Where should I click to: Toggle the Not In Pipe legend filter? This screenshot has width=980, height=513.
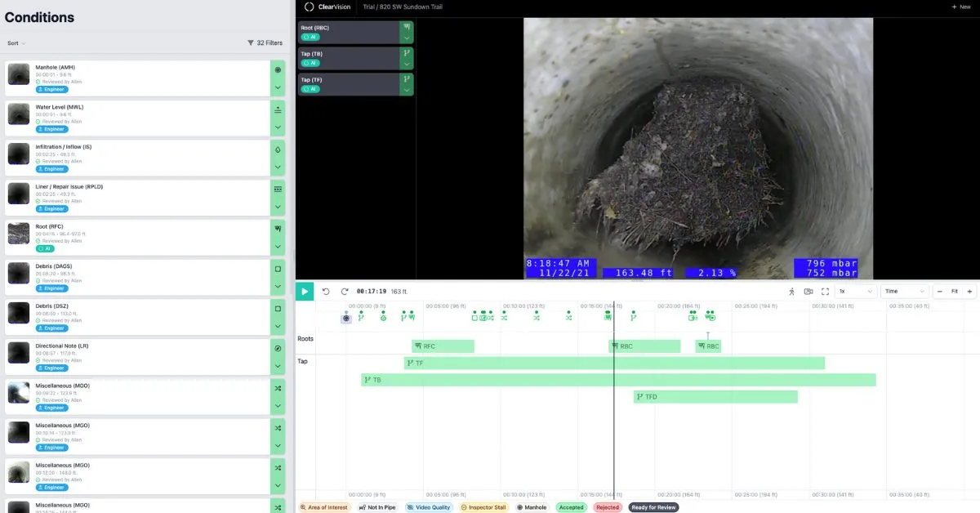click(x=378, y=507)
